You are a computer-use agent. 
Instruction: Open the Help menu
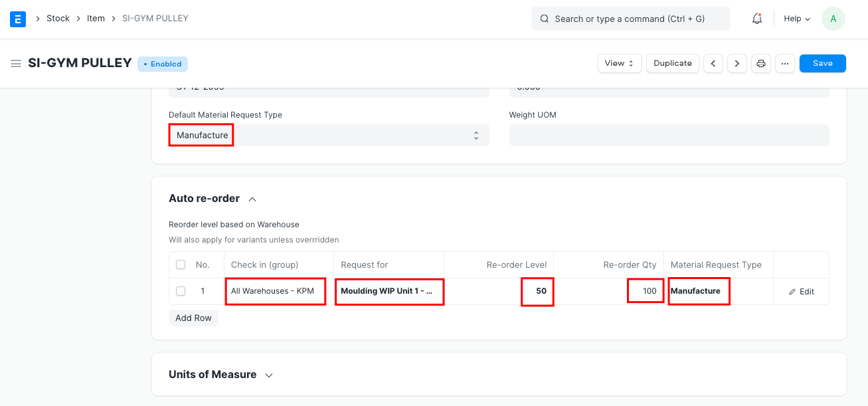796,19
